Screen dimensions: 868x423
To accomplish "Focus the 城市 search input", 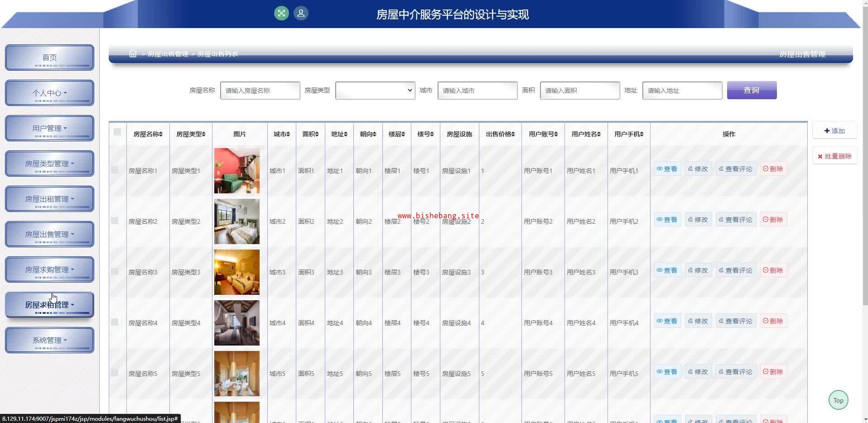I will pos(477,90).
